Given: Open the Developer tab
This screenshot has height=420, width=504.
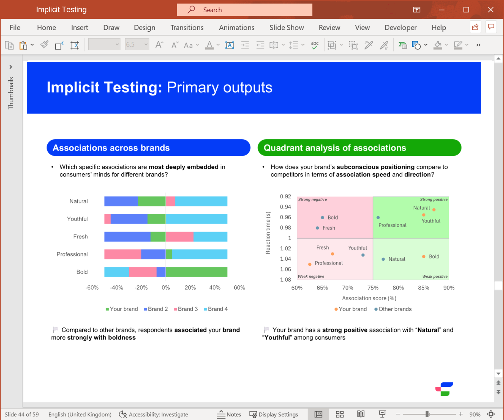Looking at the screenshot, I should pyautogui.click(x=401, y=28).
